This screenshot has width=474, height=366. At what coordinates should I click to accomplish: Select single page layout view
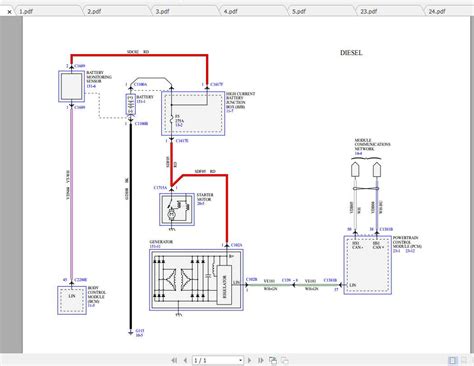point(452,360)
